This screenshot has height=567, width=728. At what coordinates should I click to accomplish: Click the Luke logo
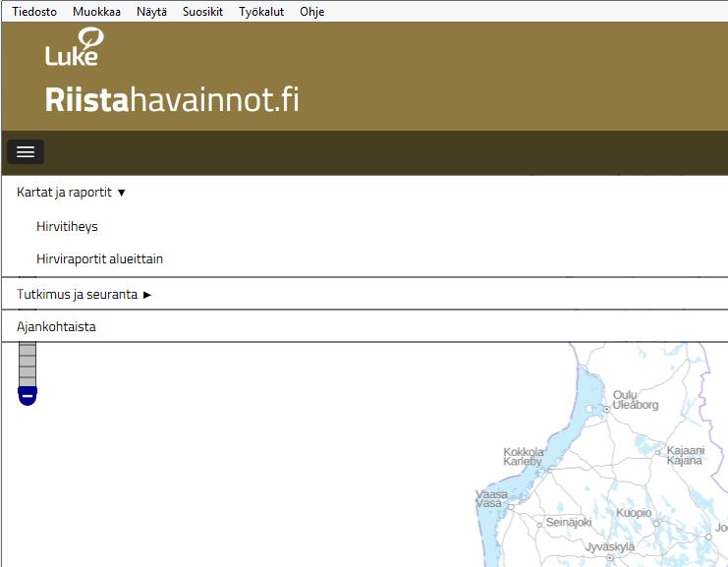coord(75,46)
